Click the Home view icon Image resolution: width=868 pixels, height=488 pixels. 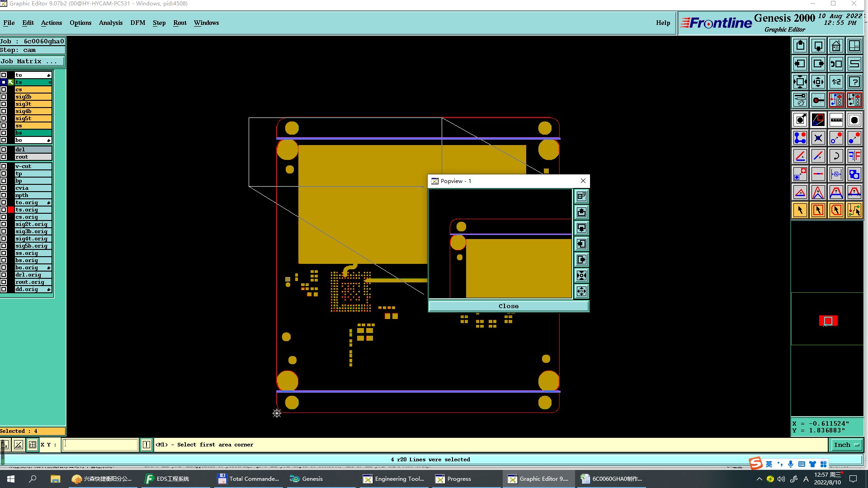point(836,46)
